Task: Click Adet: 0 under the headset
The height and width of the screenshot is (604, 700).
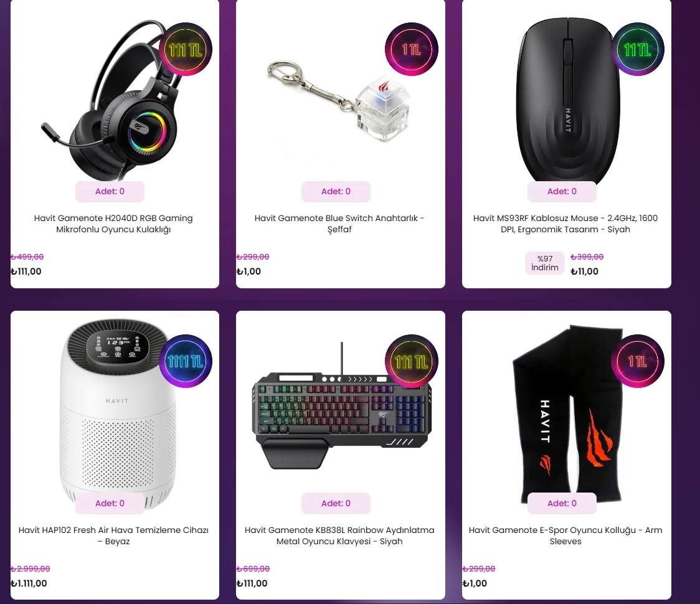Action: tap(110, 192)
